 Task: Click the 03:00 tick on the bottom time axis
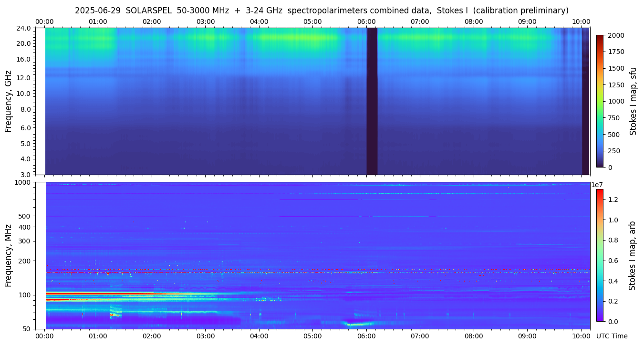(x=206, y=336)
